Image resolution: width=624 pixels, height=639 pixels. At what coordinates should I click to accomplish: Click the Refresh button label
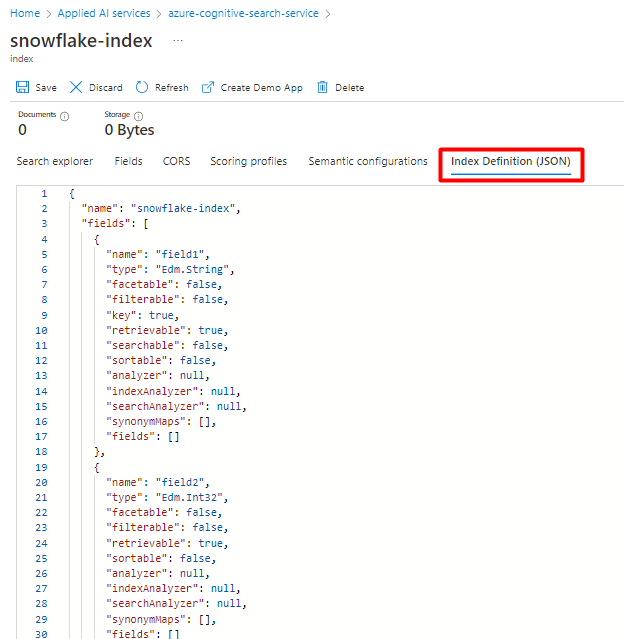pyautogui.click(x=172, y=88)
